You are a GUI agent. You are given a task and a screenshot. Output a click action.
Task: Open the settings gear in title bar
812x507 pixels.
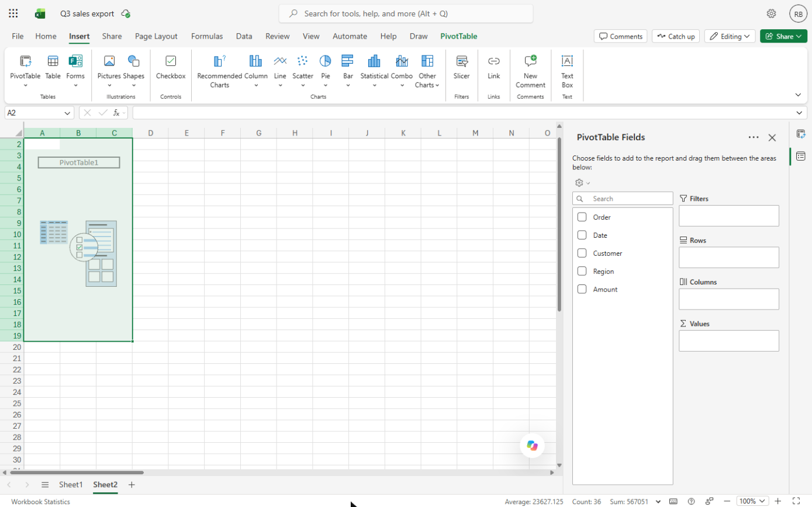coord(771,13)
